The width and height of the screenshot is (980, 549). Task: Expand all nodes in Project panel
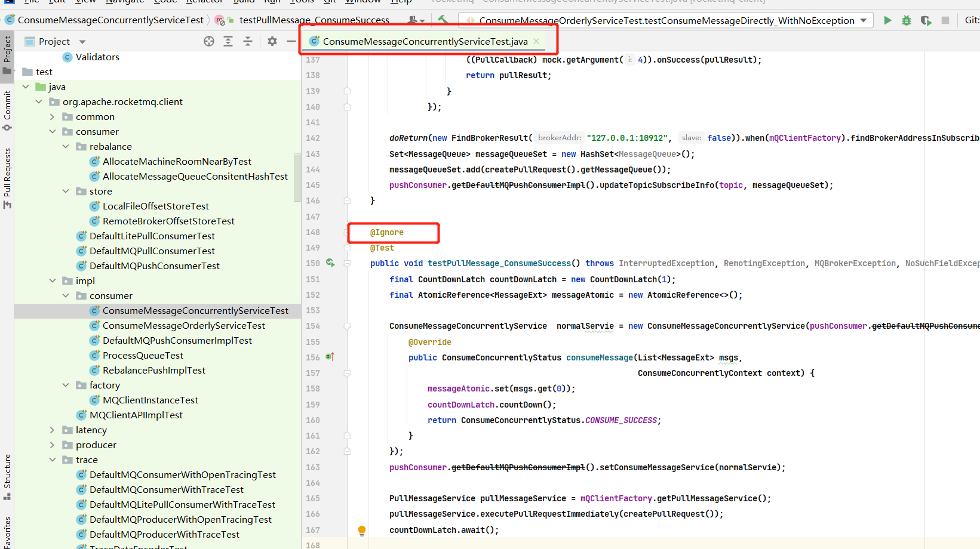[x=228, y=41]
